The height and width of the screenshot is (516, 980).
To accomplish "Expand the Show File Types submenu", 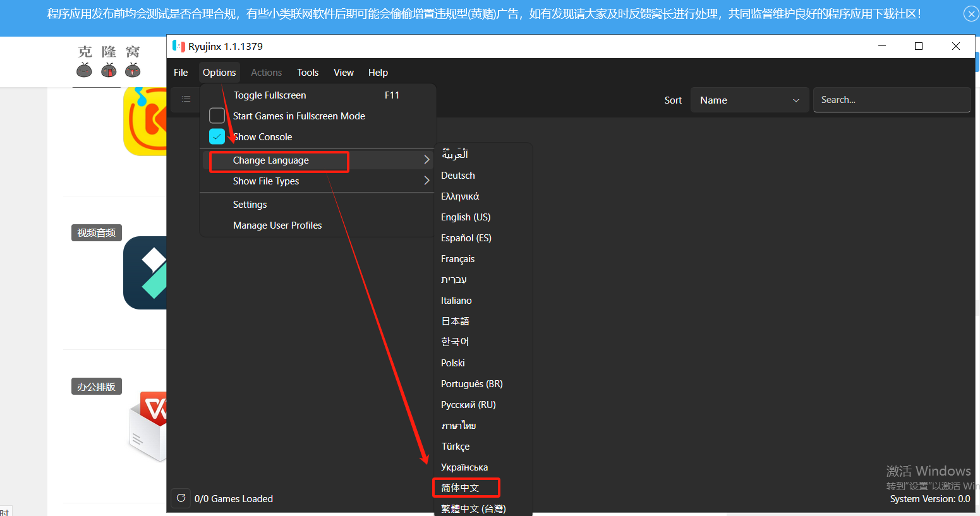I will click(x=318, y=181).
